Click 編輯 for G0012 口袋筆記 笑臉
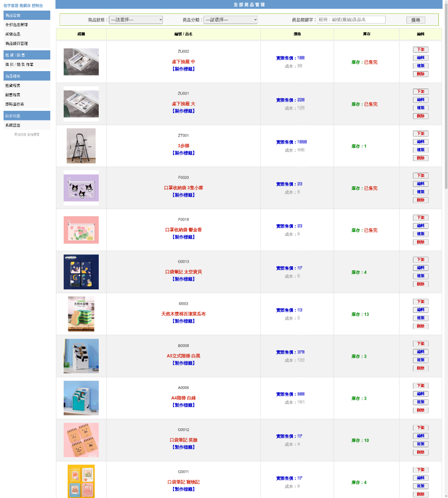The width and height of the screenshot is (448, 498). (x=421, y=436)
